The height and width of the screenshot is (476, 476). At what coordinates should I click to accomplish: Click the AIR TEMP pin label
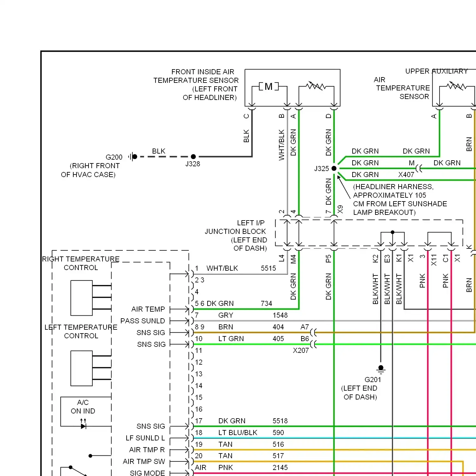148,309
